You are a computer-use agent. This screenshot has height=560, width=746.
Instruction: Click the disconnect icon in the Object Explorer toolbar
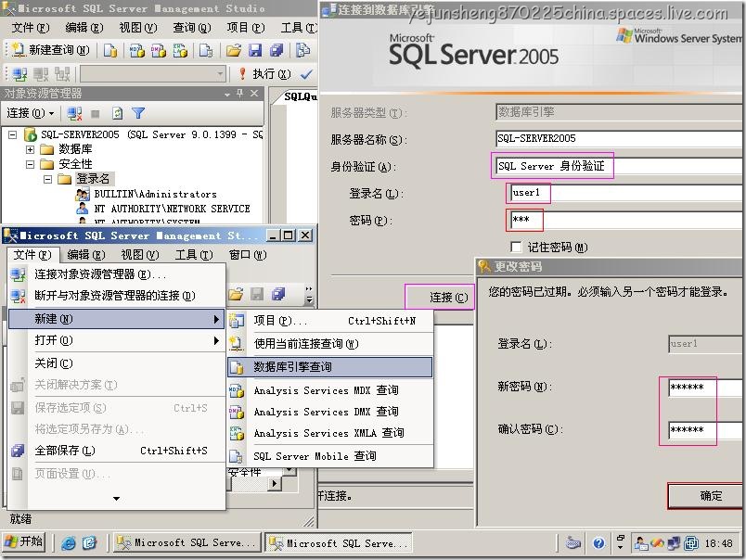[x=74, y=114]
